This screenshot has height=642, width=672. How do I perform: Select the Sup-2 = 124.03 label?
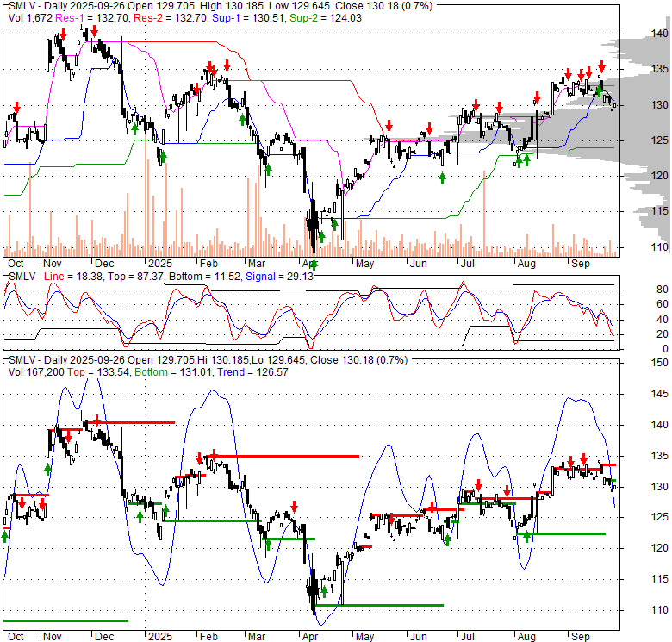[x=326, y=18]
